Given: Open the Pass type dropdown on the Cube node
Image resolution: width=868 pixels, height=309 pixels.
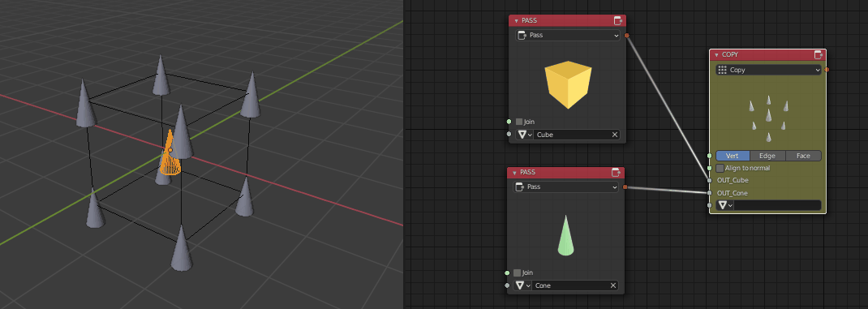Looking at the screenshot, I should pyautogui.click(x=567, y=36).
